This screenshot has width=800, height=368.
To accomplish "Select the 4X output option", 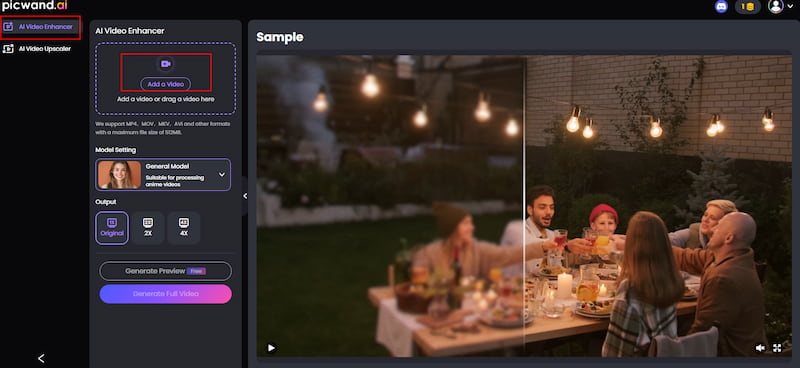I will coord(184,228).
